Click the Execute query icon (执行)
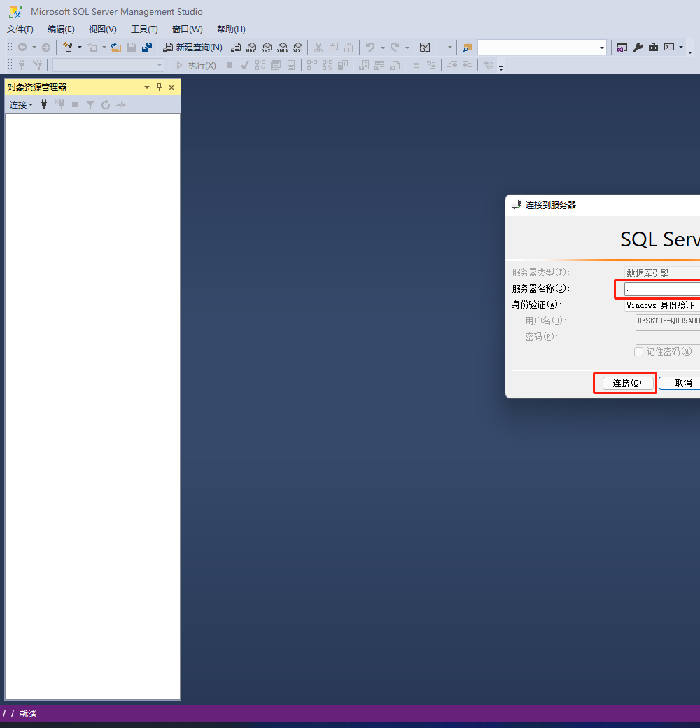Viewport: 700px width, 728px height. coord(197,65)
